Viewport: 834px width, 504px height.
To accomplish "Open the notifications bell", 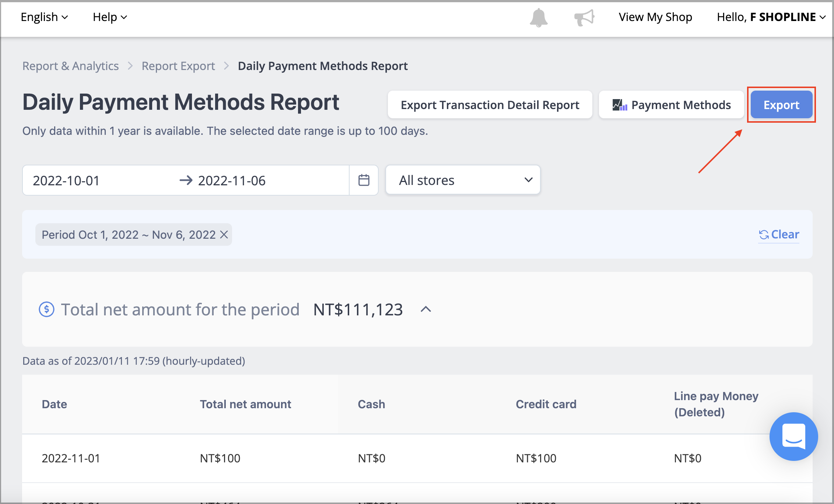I will click(x=539, y=17).
